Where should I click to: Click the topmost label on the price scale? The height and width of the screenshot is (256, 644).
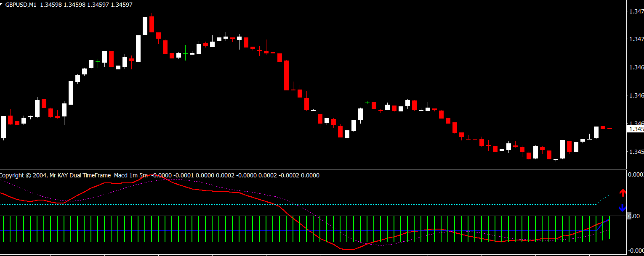(636, 12)
